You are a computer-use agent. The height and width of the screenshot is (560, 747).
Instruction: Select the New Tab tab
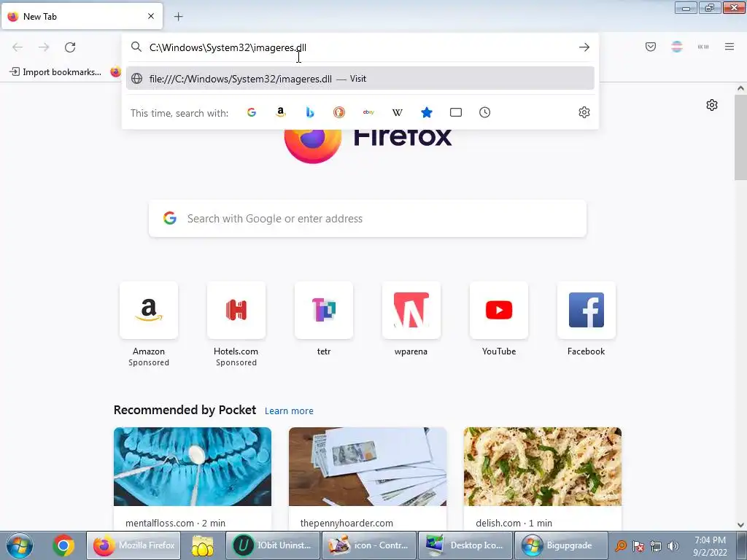point(82,16)
